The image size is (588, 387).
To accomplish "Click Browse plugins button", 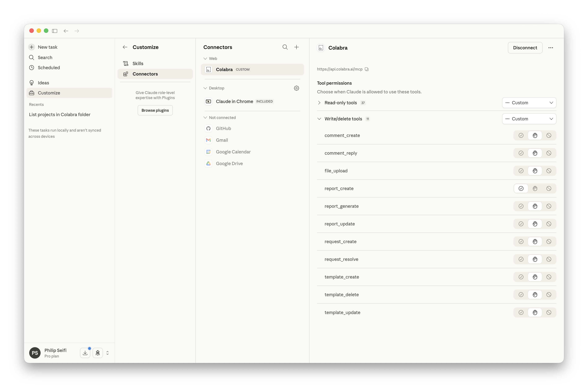I will click(x=155, y=110).
